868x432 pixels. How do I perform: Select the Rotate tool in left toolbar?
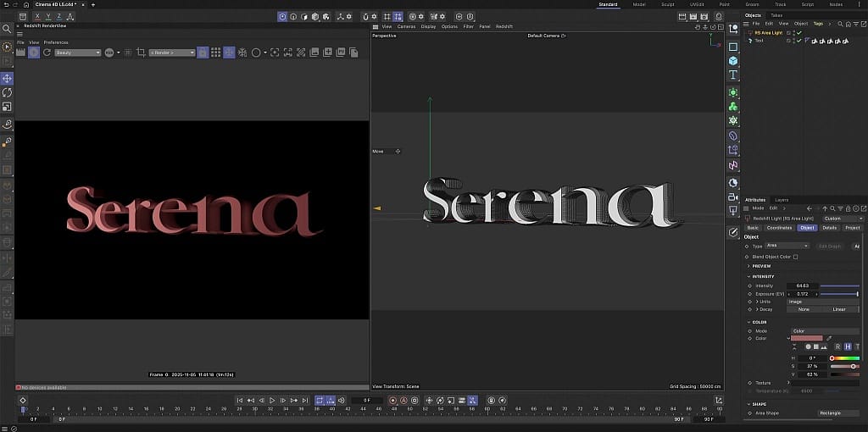(7, 92)
